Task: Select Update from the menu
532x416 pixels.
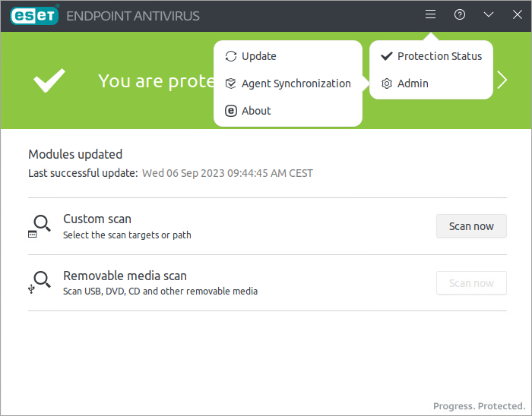Action: coord(259,56)
